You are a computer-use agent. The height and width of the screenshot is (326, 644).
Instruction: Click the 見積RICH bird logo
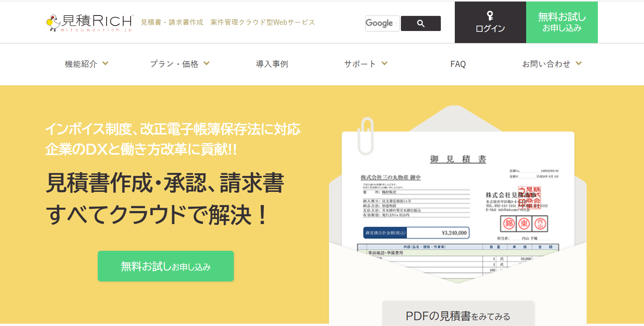pos(54,22)
